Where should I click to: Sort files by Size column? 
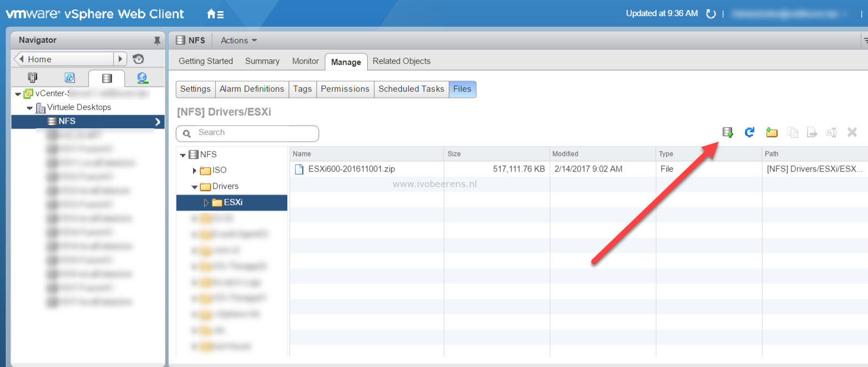pos(497,154)
